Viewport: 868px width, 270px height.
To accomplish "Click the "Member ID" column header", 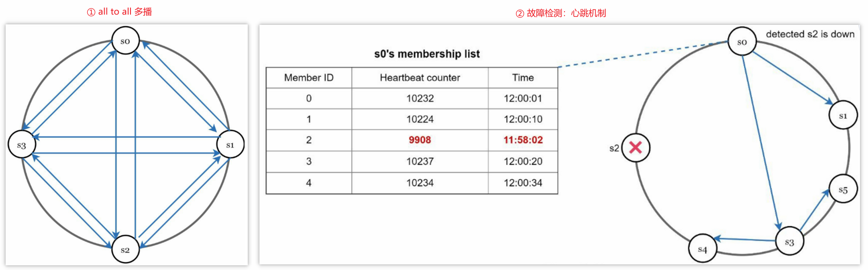I will tap(309, 78).
